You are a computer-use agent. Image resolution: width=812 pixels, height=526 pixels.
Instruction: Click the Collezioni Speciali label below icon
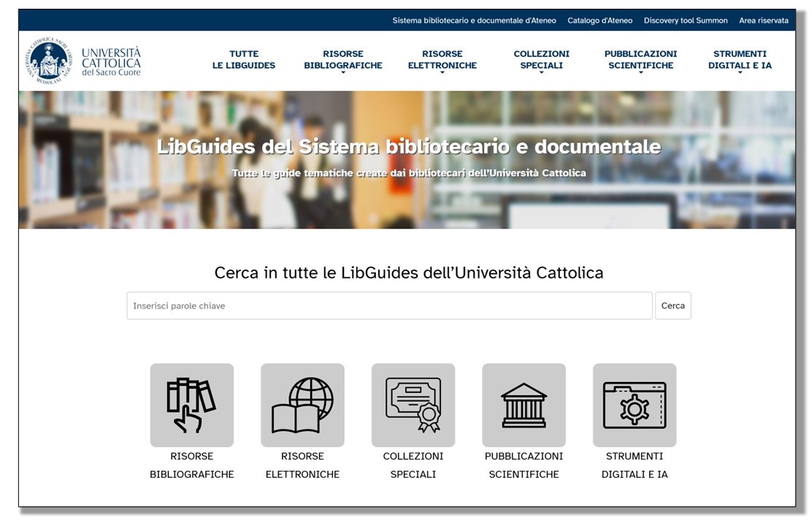click(x=413, y=465)
